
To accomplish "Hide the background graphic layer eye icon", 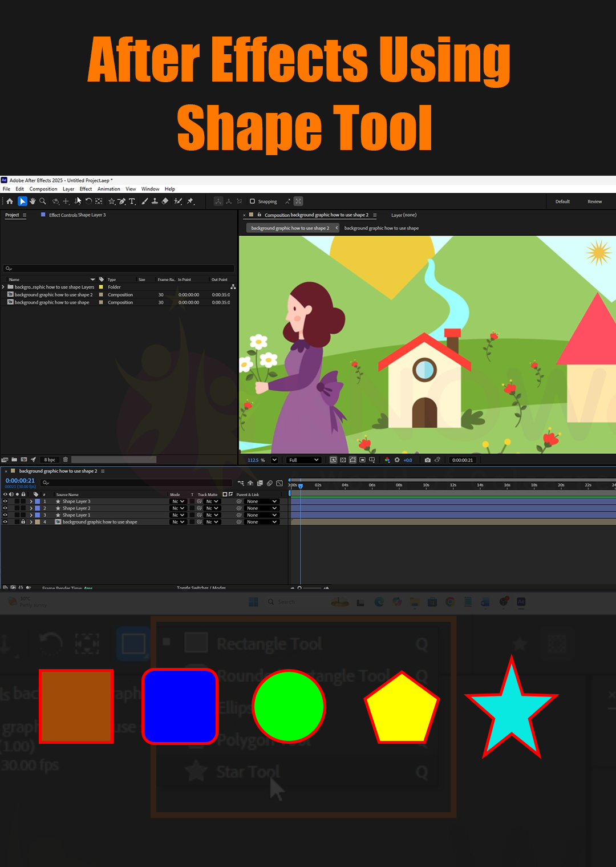I will [x=5, y=522].
